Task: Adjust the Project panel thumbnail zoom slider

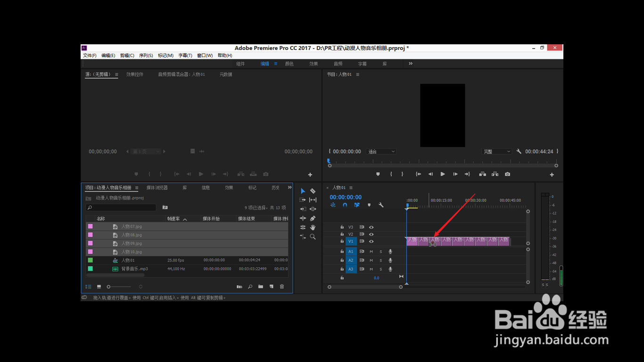Action: coord(119,287)
